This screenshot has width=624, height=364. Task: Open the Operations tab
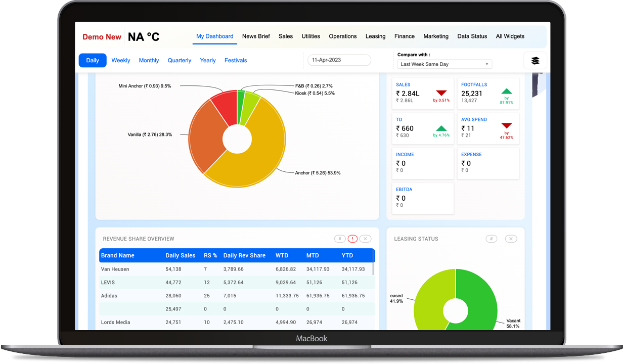(343, 36)
